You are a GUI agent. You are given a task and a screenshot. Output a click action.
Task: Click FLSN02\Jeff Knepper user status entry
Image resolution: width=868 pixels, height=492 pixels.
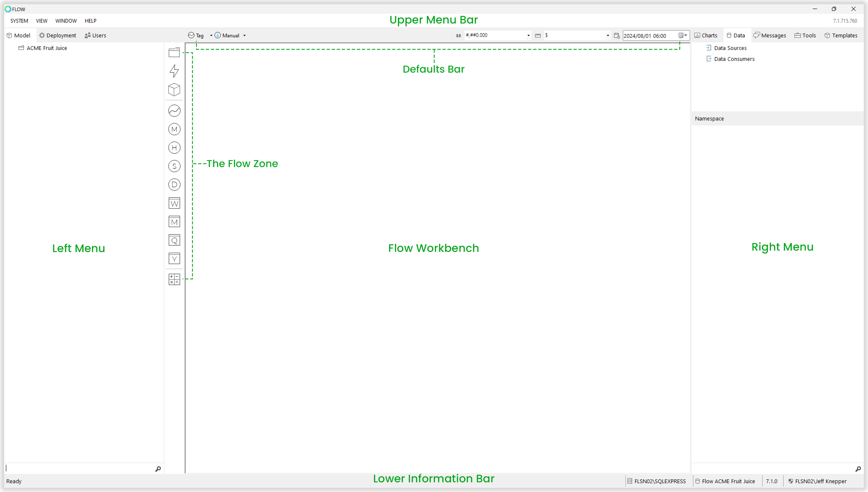pyautogui.click(x=817, y=481)
